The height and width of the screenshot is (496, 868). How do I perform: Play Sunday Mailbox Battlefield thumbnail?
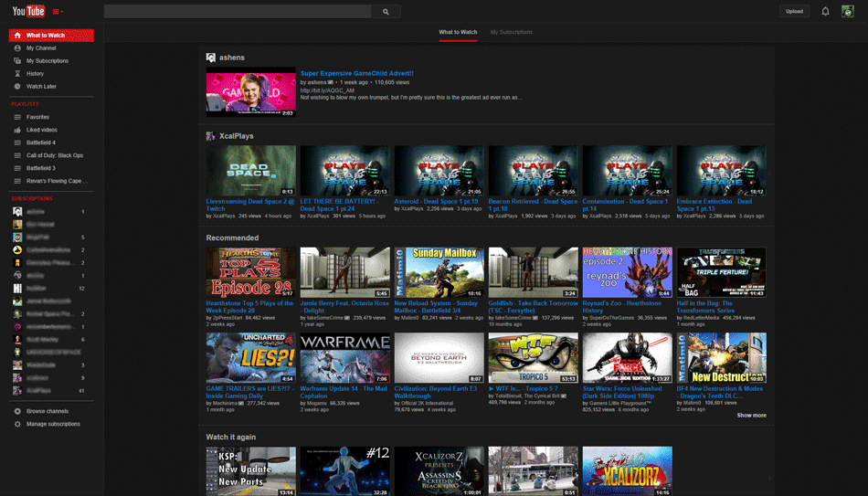point(439,272)
